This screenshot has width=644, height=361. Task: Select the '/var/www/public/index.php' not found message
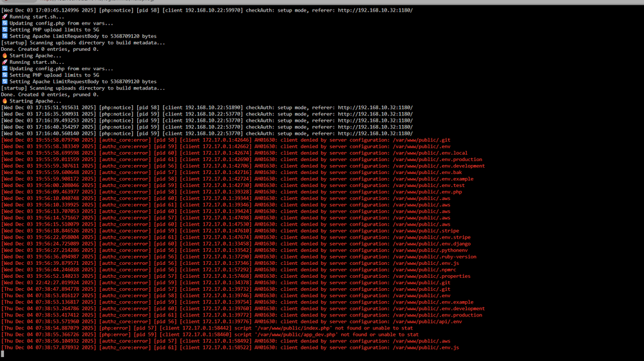(x=324, y=328)
